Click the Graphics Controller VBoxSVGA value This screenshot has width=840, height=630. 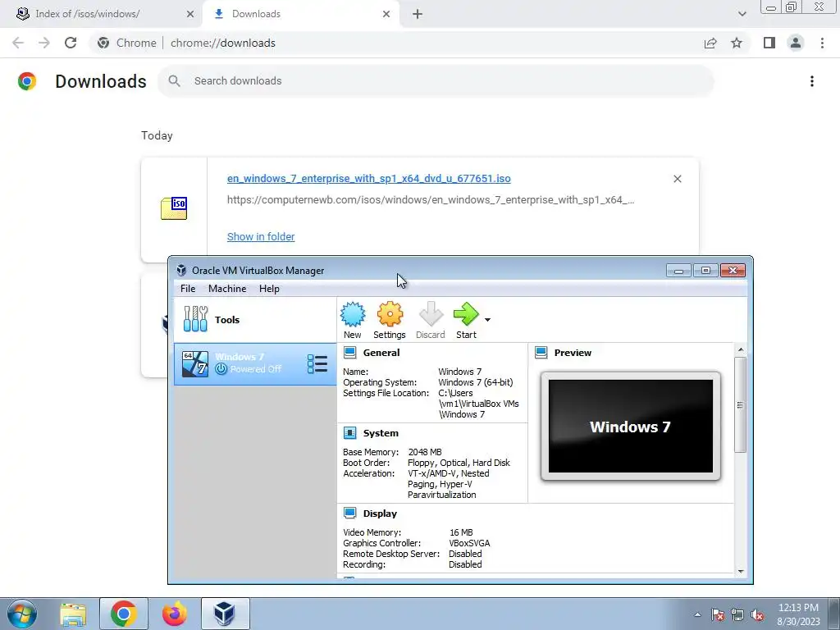click(x=469, y=543)
